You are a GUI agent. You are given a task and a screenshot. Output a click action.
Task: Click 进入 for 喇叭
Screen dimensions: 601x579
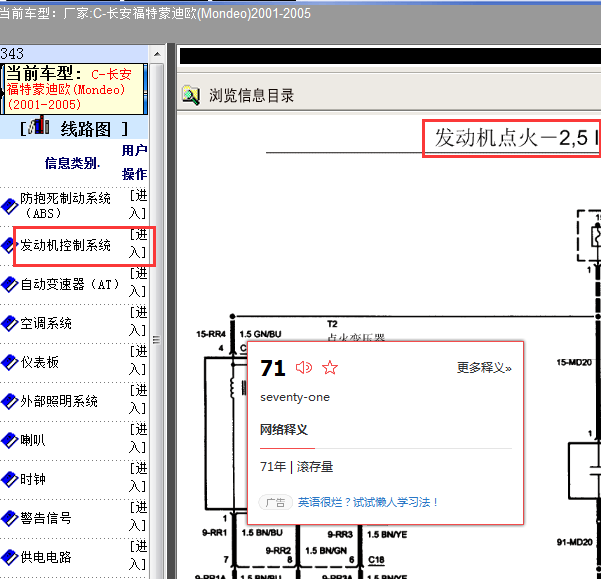[x=138, y=438]
